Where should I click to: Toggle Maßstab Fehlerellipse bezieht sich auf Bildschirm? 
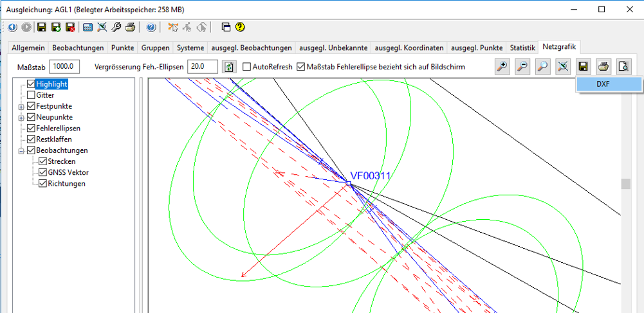(302, 67)
